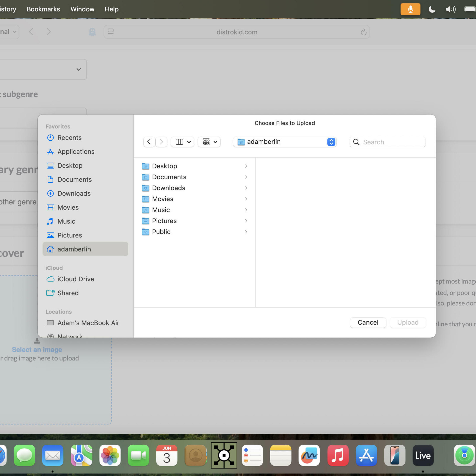Open App Store from the Dock
The width and height of the screenshot is (476, 476).
coord(366,455)
